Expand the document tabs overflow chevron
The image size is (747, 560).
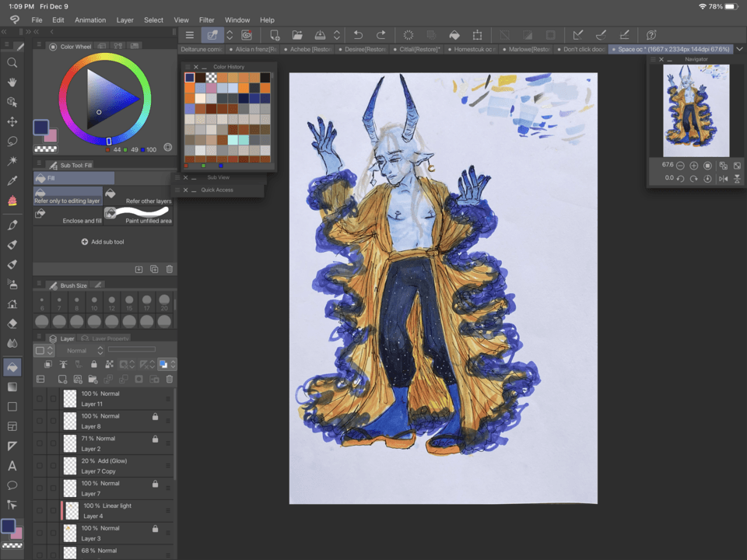[x=739, y=49]
